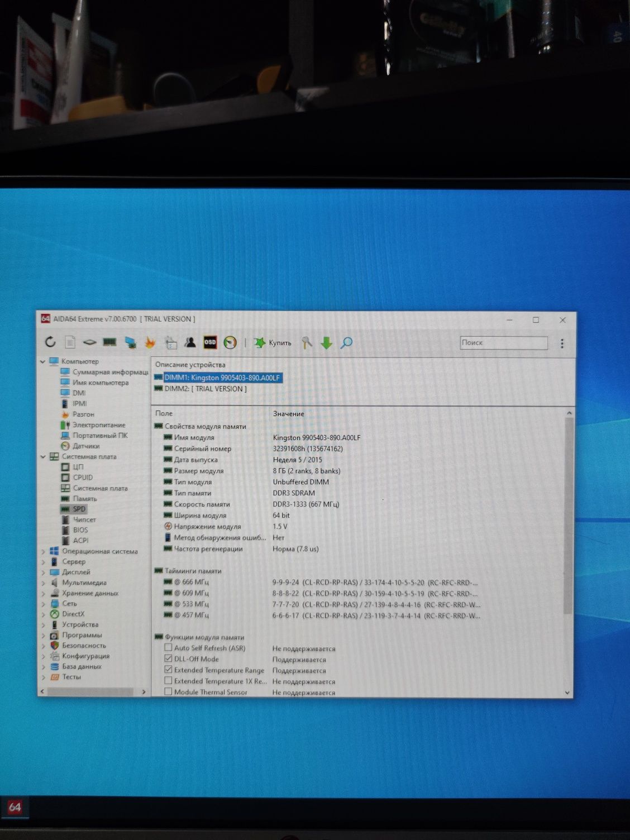Expand the Дисплей tree node
This screenshot has width=630, height=840.
point(43,572)
